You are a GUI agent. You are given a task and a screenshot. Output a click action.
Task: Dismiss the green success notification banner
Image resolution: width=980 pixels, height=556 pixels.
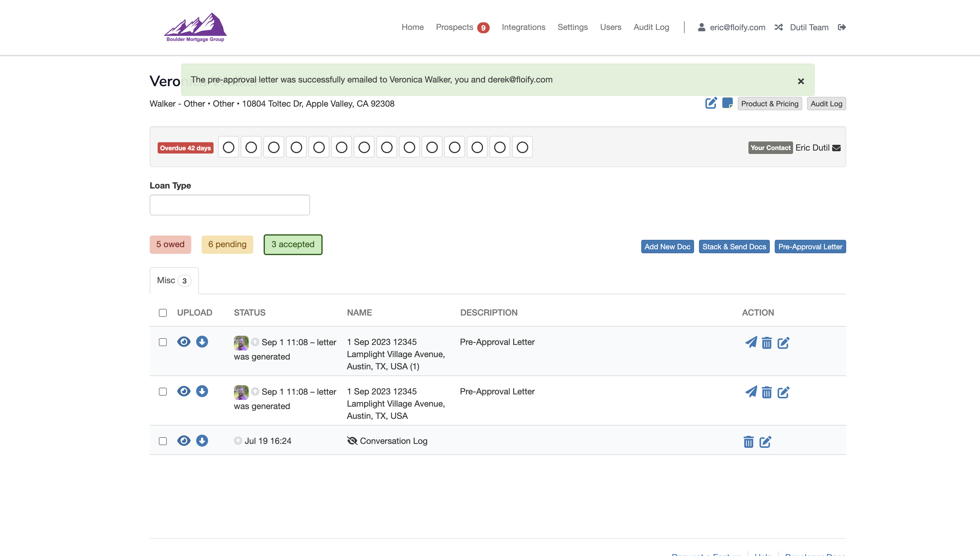point(801,81)
